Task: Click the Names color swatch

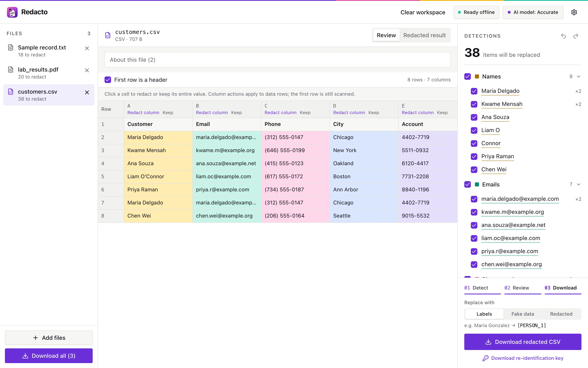Action: pyautogui.click(x=477, y=76)
